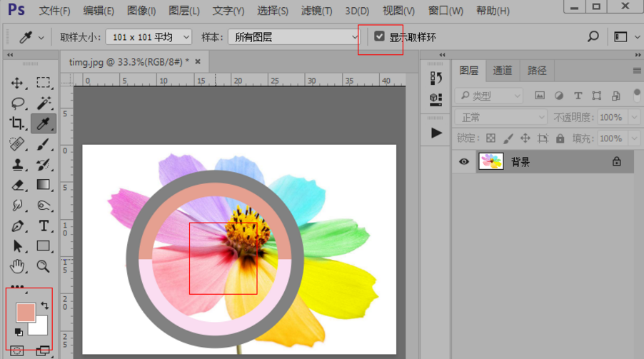Choose the Crop tool
This screenshot has height=359, width=644.
coord(17,124)
